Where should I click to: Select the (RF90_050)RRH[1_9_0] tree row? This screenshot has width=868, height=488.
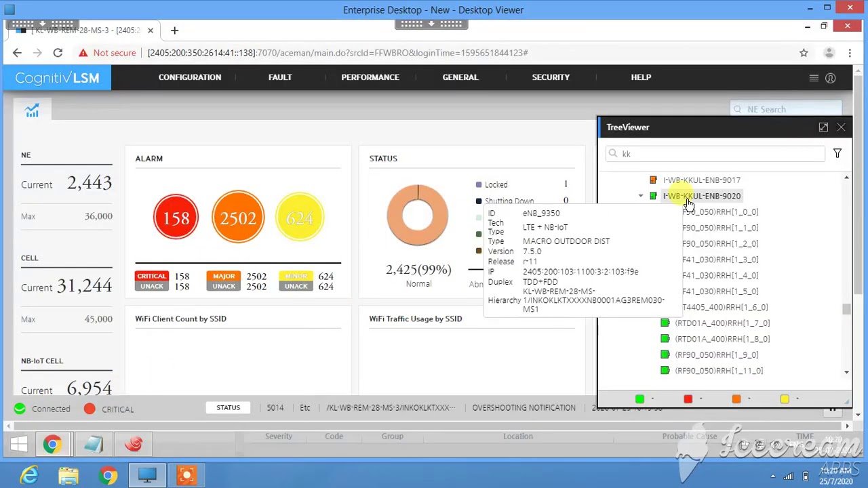[717, 355]
